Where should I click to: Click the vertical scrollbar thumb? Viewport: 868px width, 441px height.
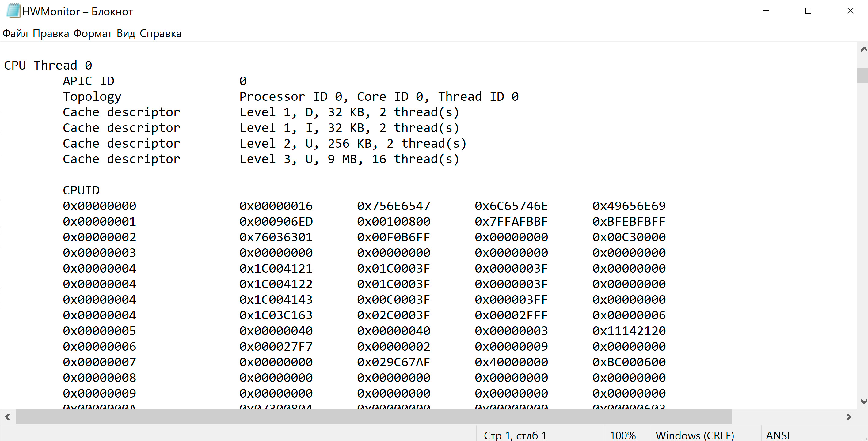pos(862,75)
